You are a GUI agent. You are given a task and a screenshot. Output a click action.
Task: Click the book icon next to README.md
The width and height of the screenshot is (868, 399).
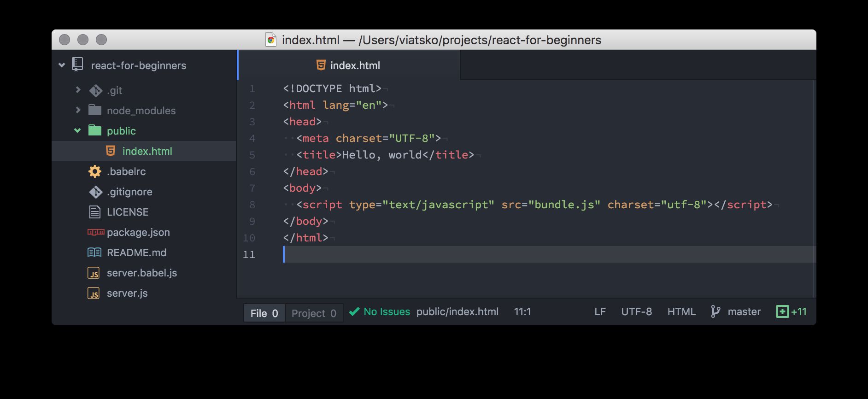click(x=94, y=252)
